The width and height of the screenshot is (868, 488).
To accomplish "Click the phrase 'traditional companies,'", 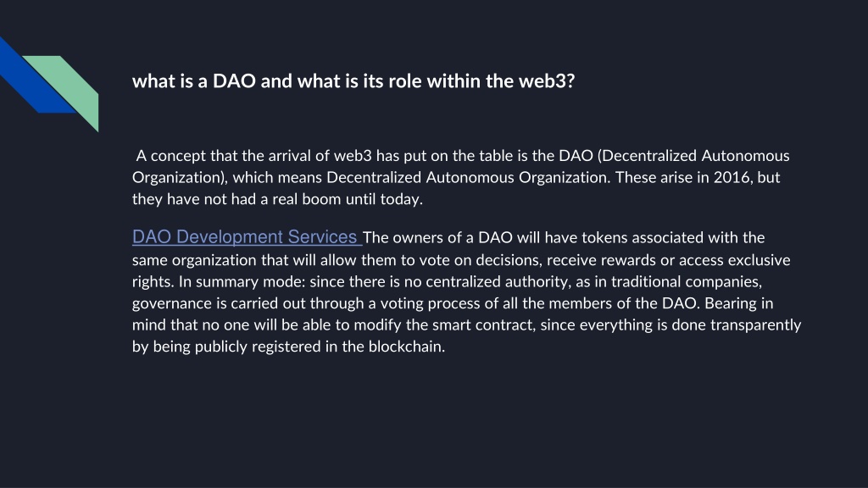I will click(687, 281).
